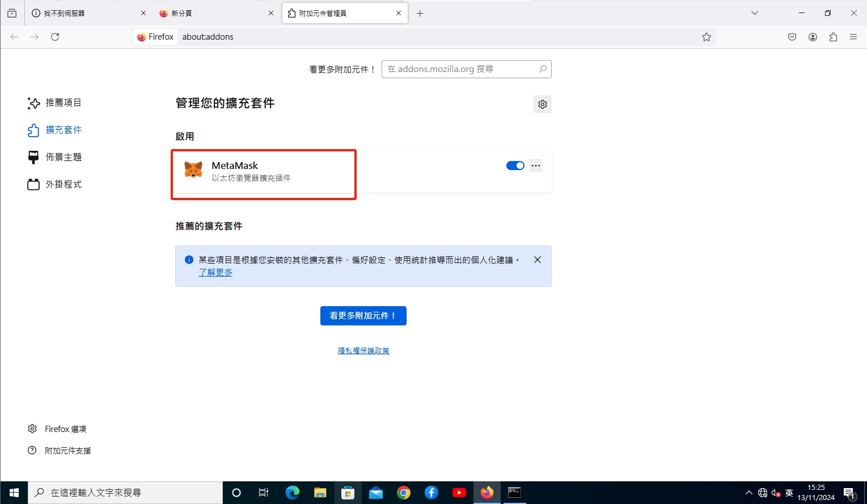Open Firefox View recent browsing icon
The image size is (867, 504).
(12, 13)
